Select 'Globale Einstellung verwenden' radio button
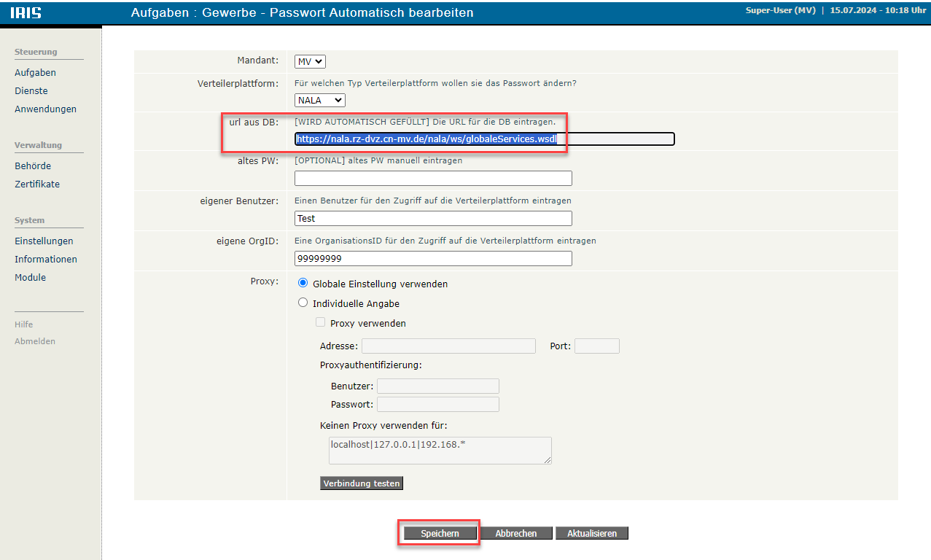Viewport: 931px width, 560px height. pos(303,284)
